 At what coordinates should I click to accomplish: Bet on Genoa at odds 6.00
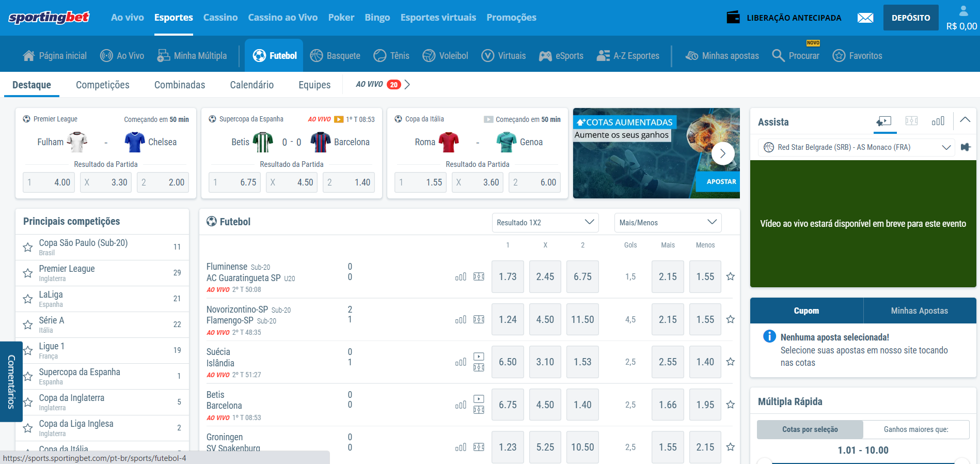coord(534,182)
